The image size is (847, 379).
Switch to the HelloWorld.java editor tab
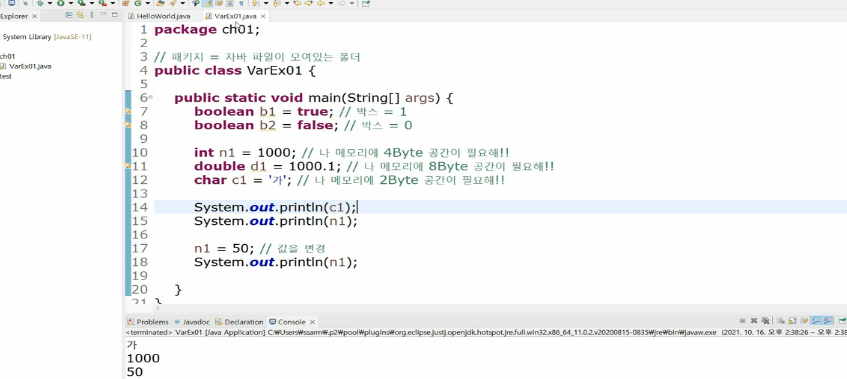159,16
